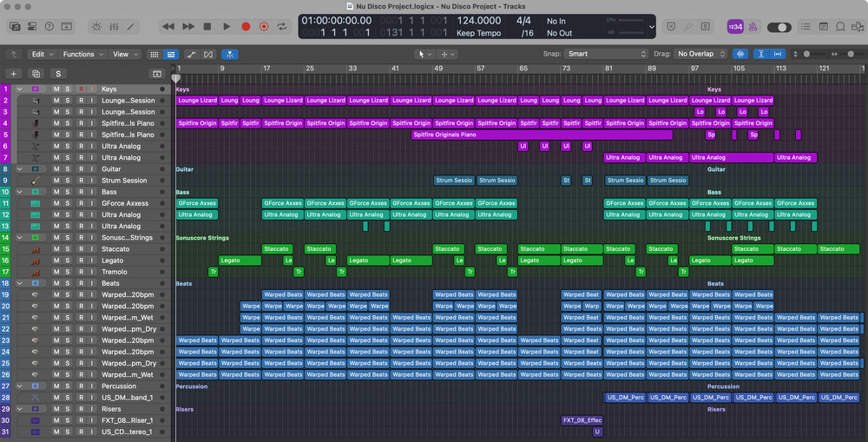The height and width of the screenshot is (442, 868).
Task: Show automation view in tracks toolbar
Action: point(192,54)
